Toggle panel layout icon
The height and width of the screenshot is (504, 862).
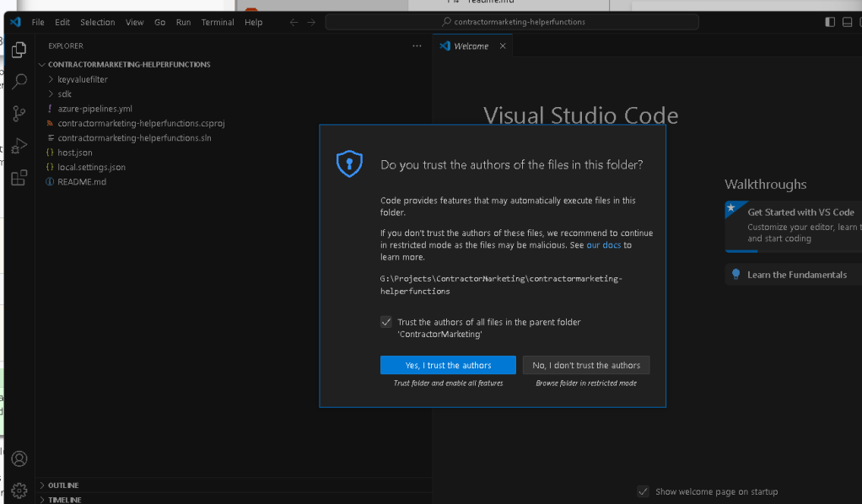point(847,22)
